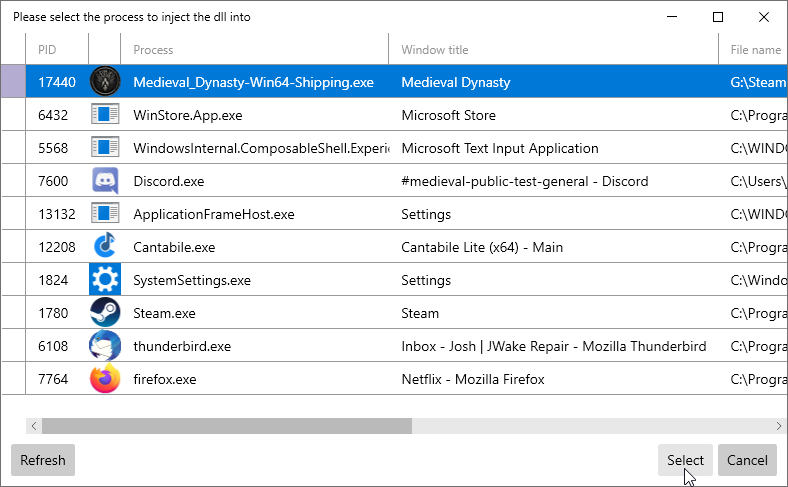Click the File name column header
788x487 pixels.
click(x=754, y=49)
